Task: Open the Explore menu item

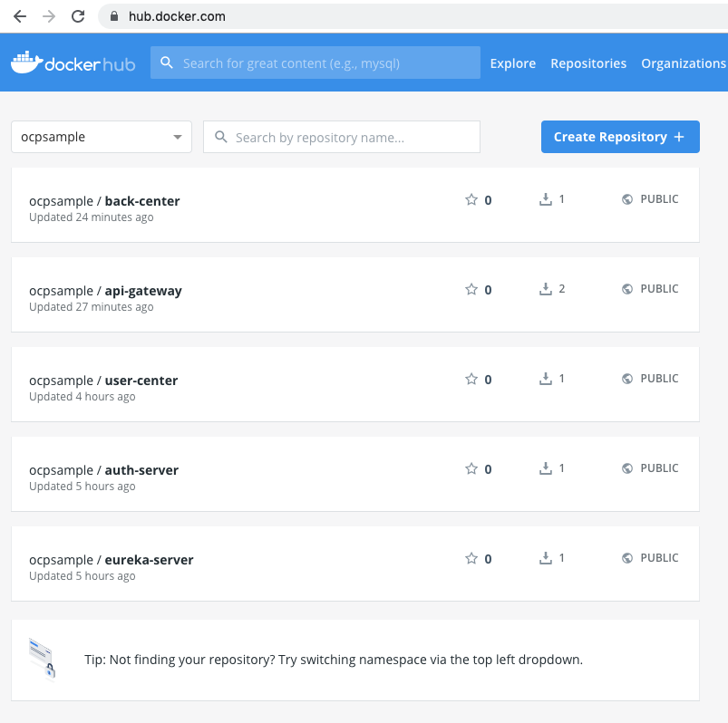Action: point(512,63)
